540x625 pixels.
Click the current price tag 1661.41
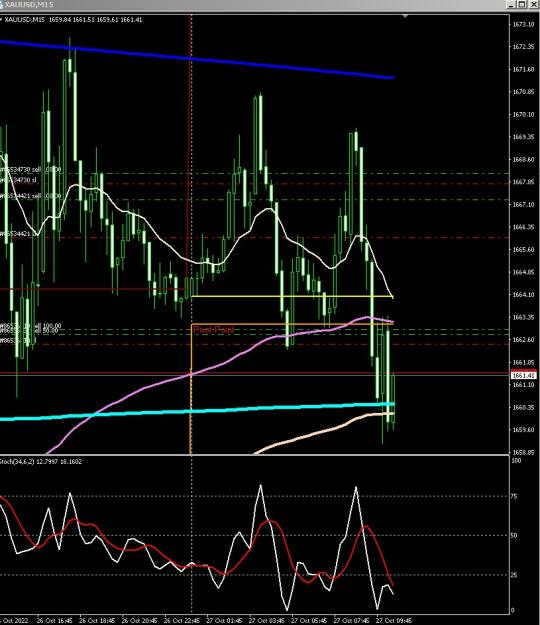[x=524, y=375]
